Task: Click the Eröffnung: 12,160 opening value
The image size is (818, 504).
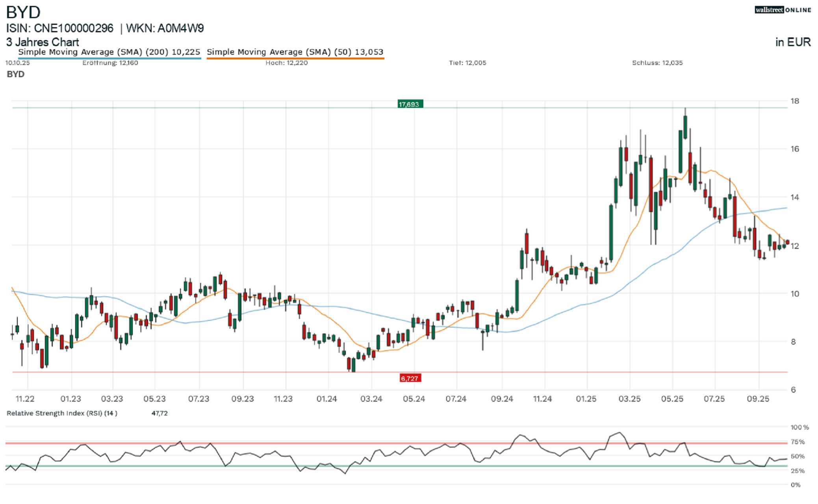Action: point(110,63)
